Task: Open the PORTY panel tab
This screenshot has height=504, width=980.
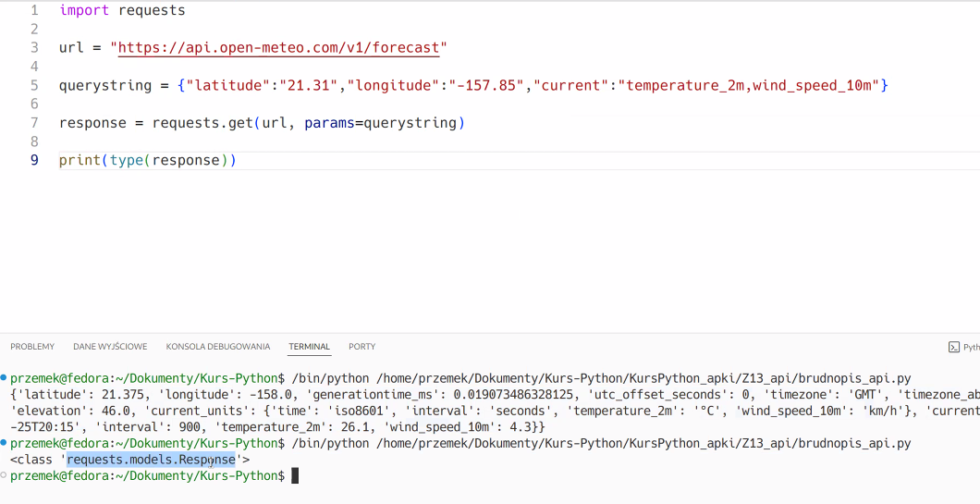Action: click(361, 347)
